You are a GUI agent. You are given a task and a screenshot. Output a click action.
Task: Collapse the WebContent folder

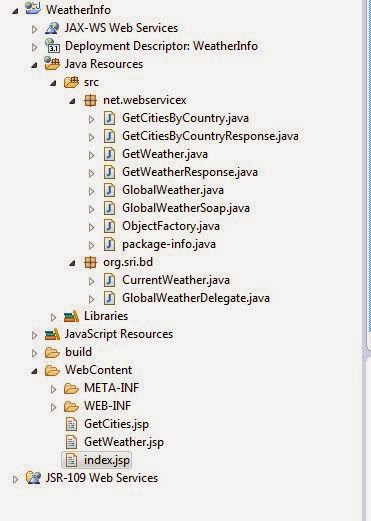(x=34, y=371)
